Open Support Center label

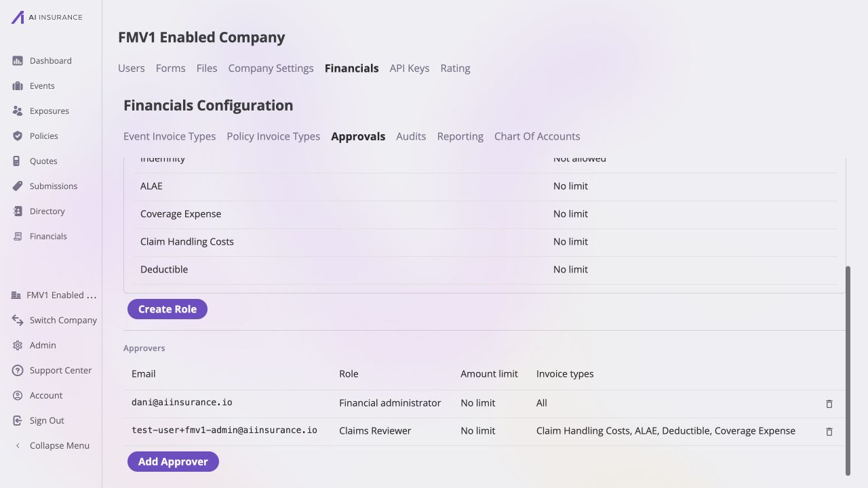click(60, 371)
